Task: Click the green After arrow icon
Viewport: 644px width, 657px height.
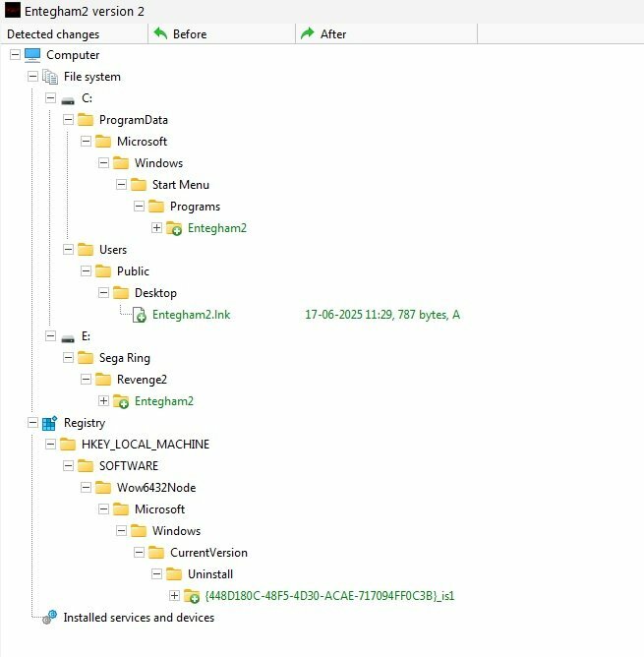Action: click(308, 33)
